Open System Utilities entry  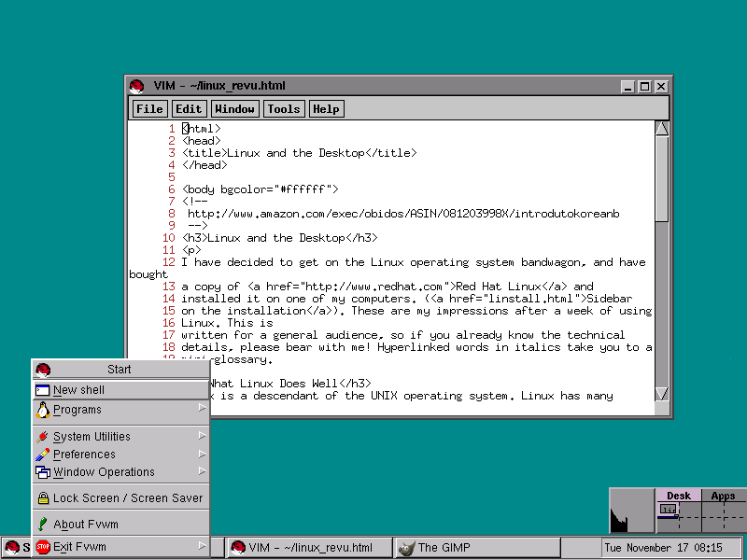coord(121,436)
